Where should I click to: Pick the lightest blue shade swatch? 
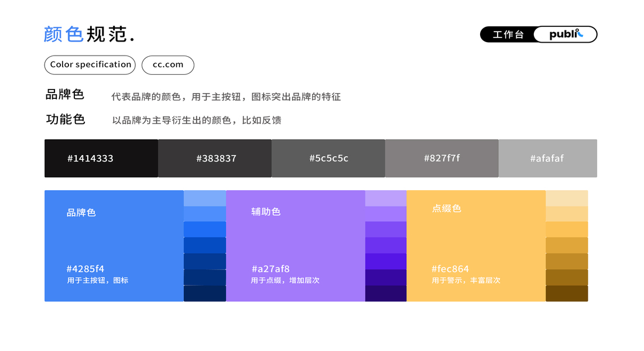coord(204,198)
